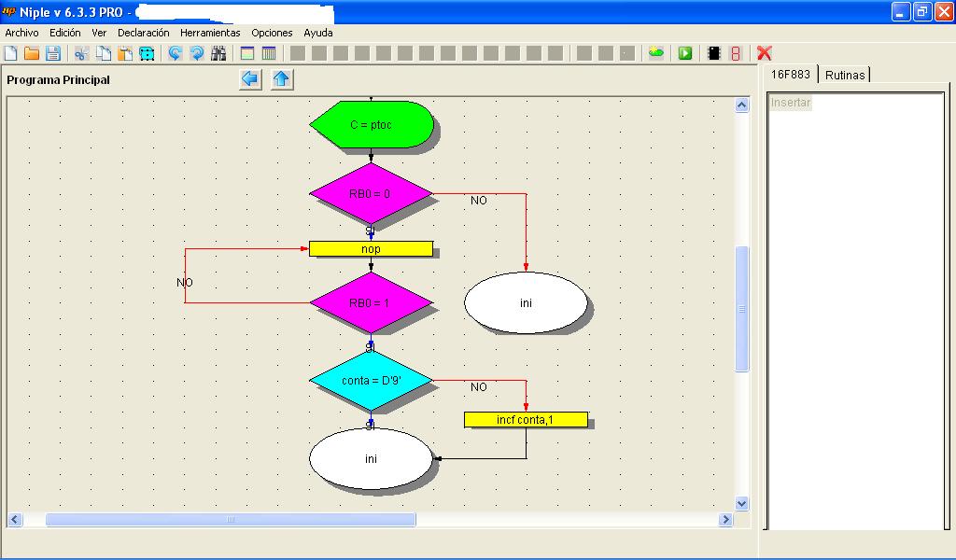This screenshot has width=956, height=560.
Task: Select the cyan conta = D'9' diamond
Action: click(x=371, y=380)
